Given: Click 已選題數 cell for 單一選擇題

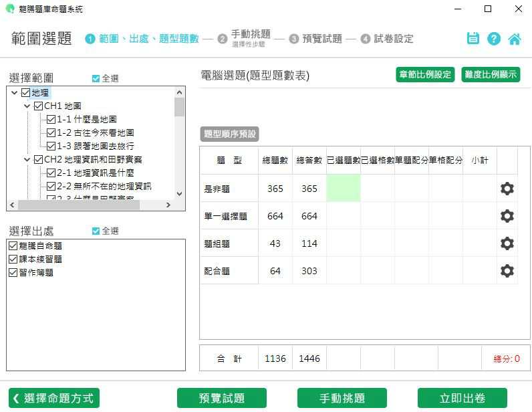Looking at the screenshot, I should pyautogui.click(x=344, y=216).
